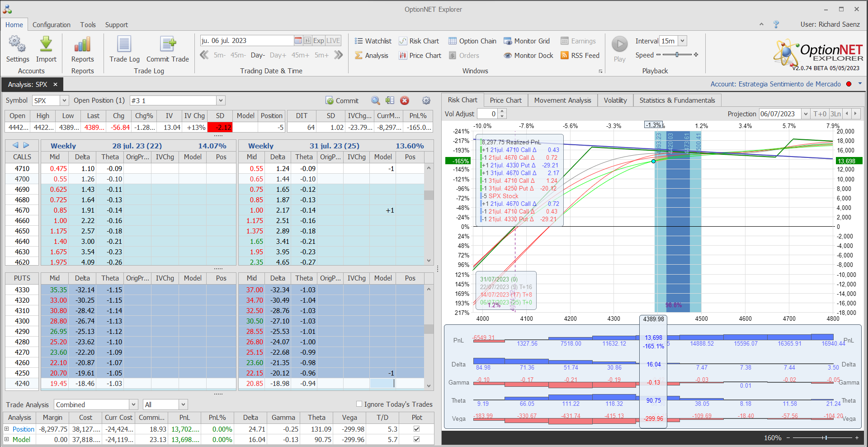Screen dimensions: 868x447
Task: Click the magnifier search icon beside Commit
Action: 375,100
